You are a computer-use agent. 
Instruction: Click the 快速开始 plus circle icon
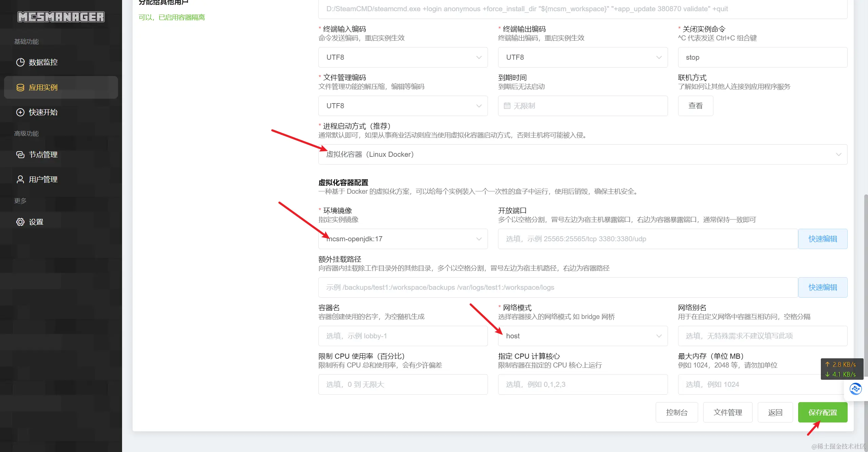pyautogui.click(x=20, y=112)
